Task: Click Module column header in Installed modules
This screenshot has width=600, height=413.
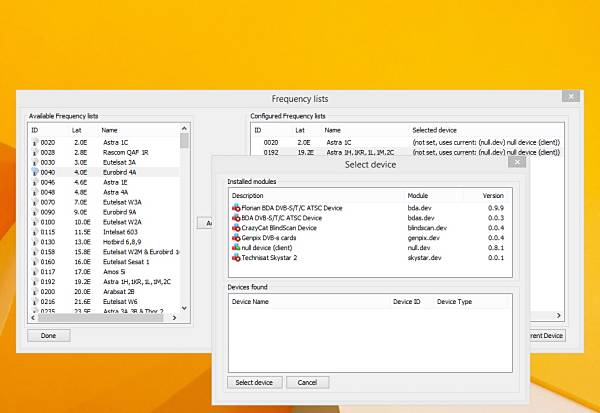Action: click(x=434, y=196)
